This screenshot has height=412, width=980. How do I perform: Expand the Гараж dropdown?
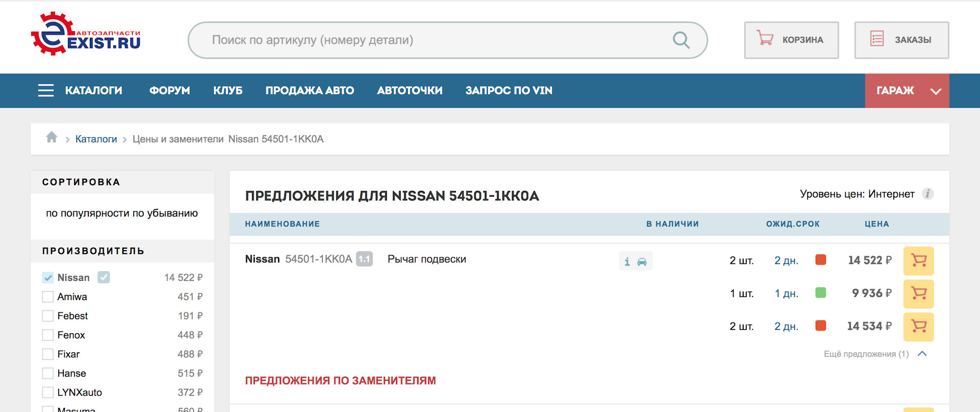coord(907,90)
